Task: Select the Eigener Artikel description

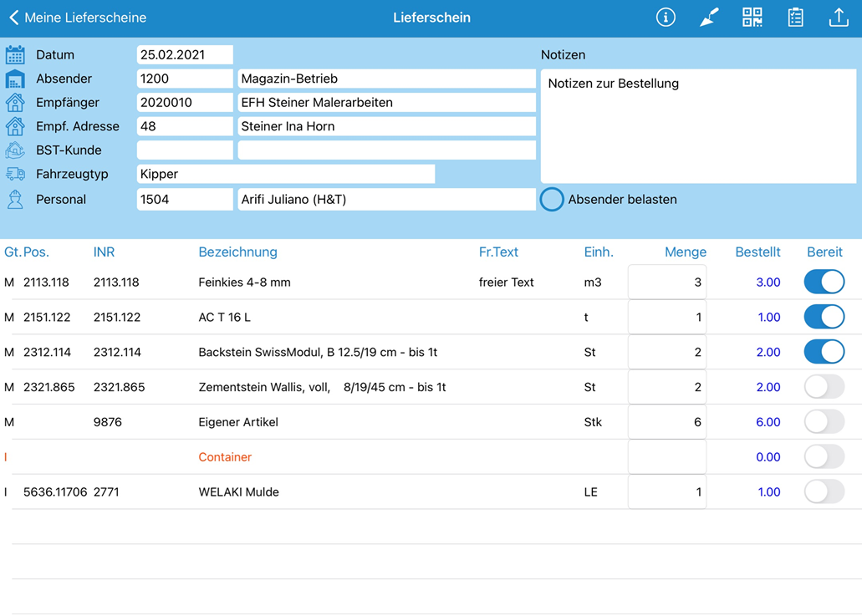Action: click(238, 422)
